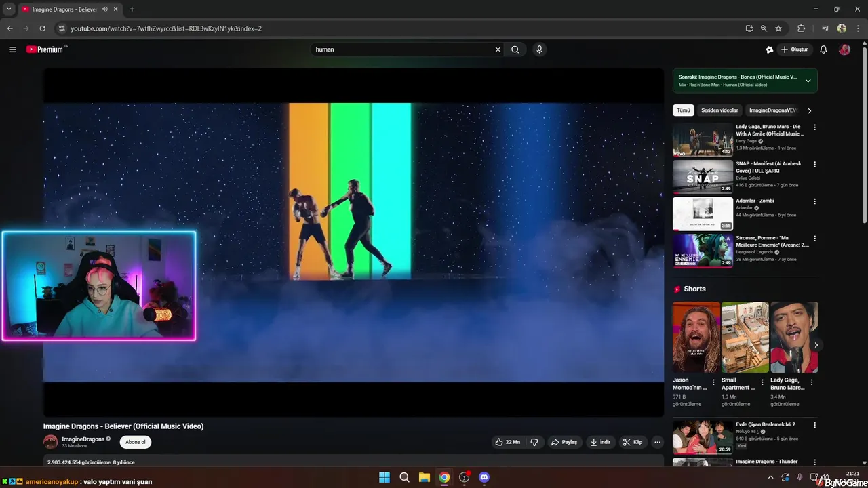Open options for Small Apartment Short
This screenshot has width=868, height=488.
tap(762, 382)
